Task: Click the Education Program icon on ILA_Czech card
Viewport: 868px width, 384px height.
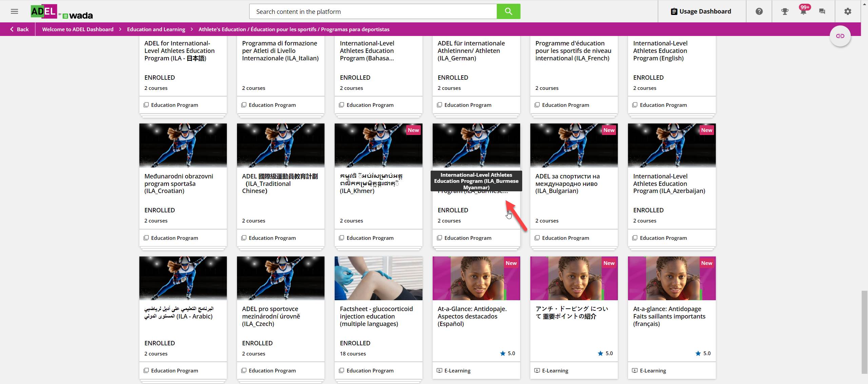Action: coord(244,370)
